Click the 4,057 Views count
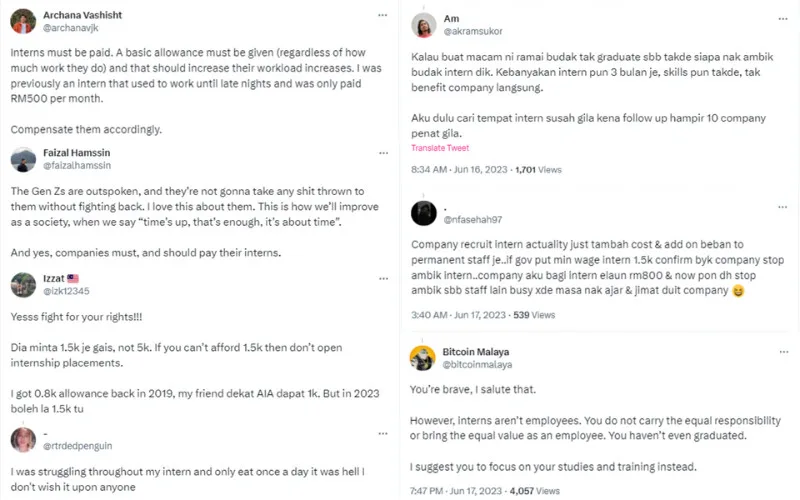The height and width of the screenshot is (500, 800). (x=525, y=492)
